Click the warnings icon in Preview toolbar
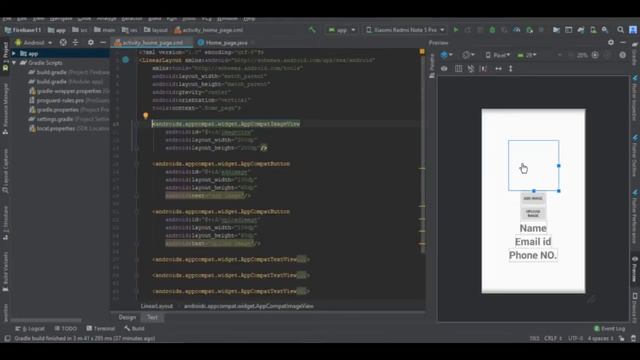 coord(622,55)
